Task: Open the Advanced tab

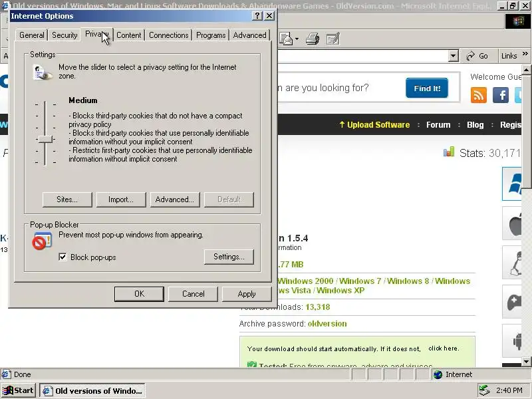Action: click(x=249, y=35)
